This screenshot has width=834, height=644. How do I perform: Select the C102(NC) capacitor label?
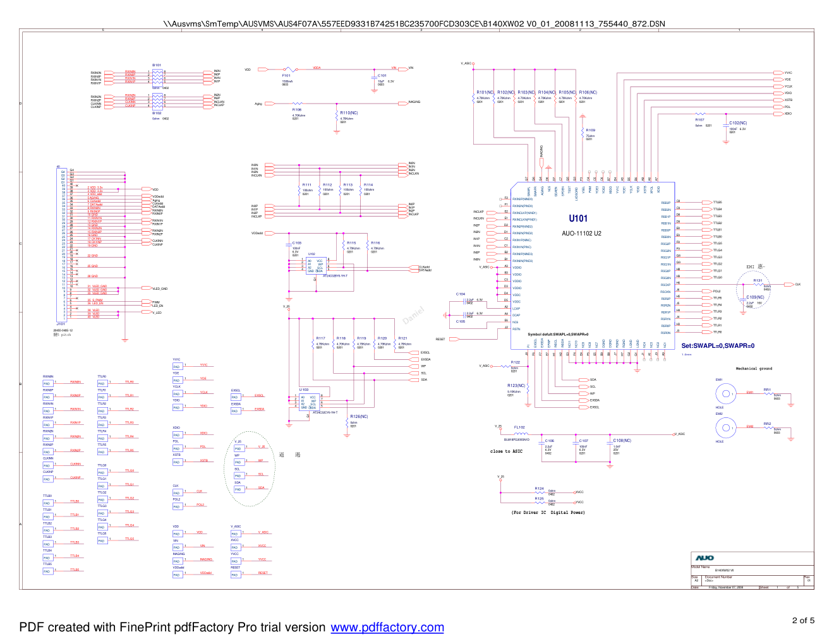(738, 123)
